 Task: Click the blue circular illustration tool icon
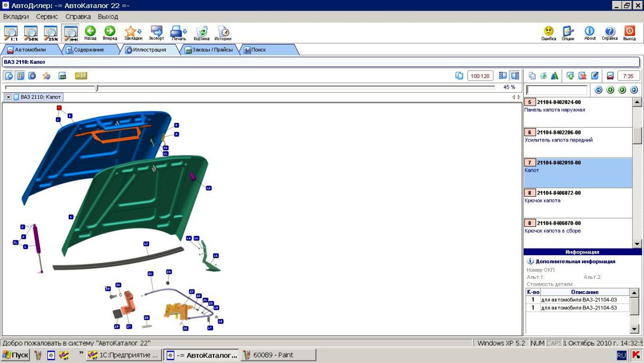point(32,76)
